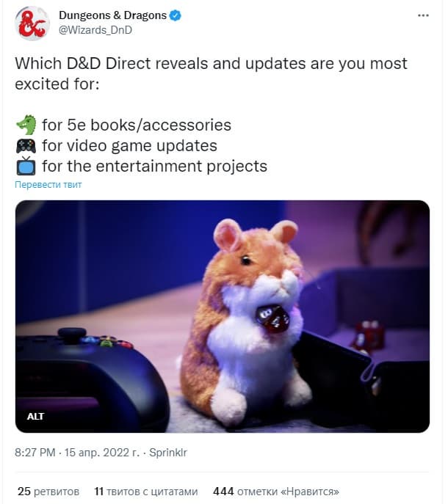Click the "Which D&D Direct reveals" tweet text
This screenshot has width=448, height=504.
click(211, 73)
